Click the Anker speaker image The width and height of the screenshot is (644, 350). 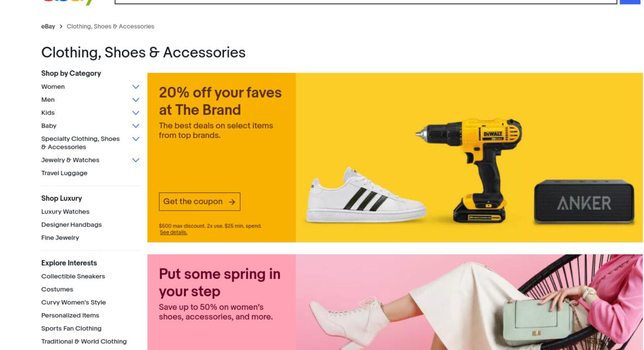(x=584, y=202)
